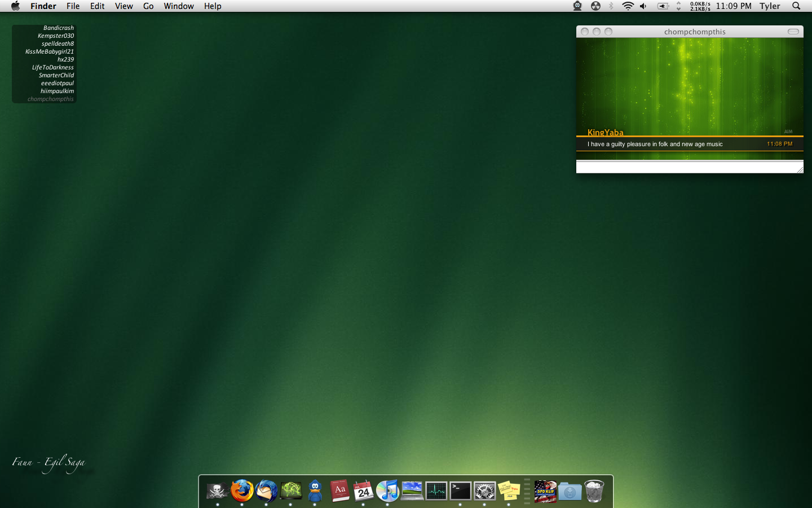Select spelldeath8 in the contact list
Viewport: 812px width, 508px height.
point(58,43)
